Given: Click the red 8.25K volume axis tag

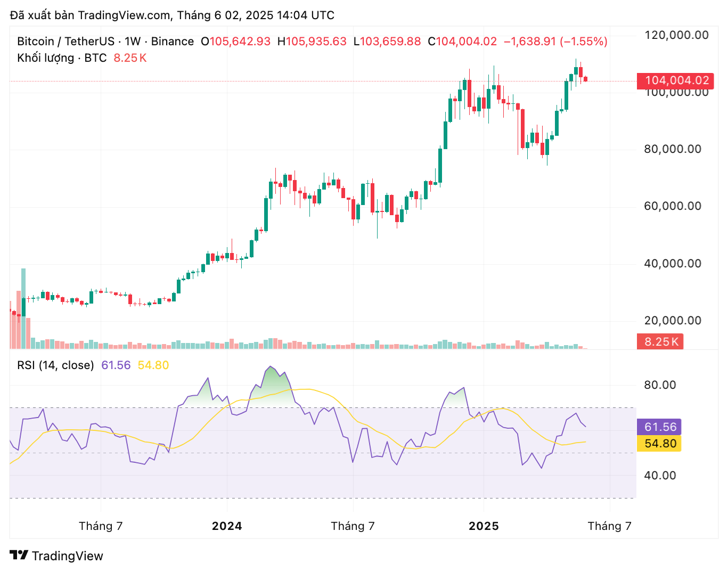Looking at the screenshot, I should click(x=660, y=342).
